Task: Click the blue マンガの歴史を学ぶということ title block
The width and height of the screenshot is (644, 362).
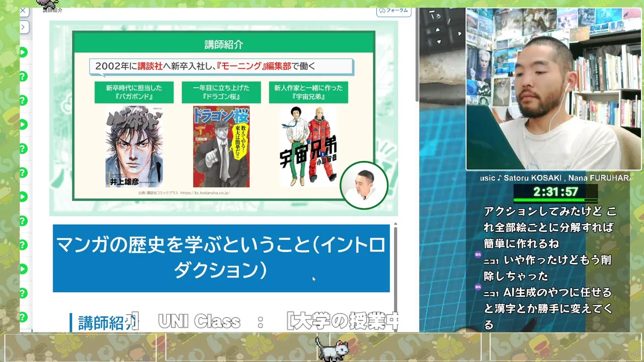Action: (x=221, y=258)
